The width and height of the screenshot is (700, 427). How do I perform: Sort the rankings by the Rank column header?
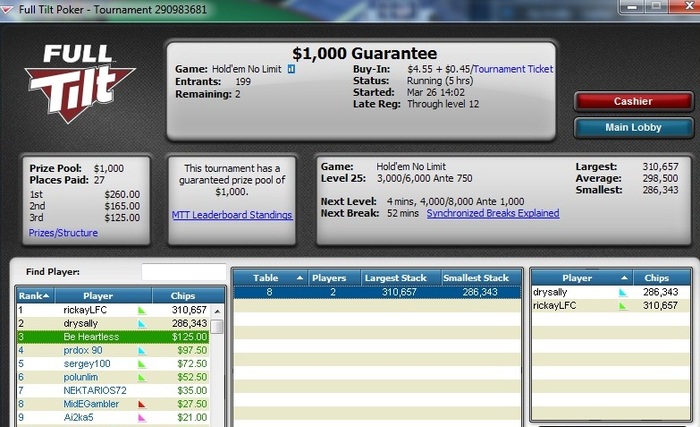tap(35, 296)
